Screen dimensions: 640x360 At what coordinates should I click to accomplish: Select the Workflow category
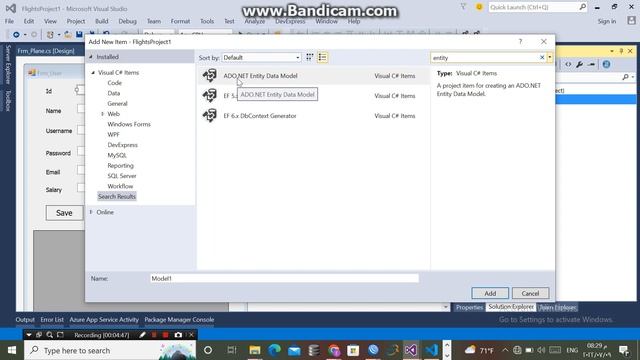pos(120,186)
